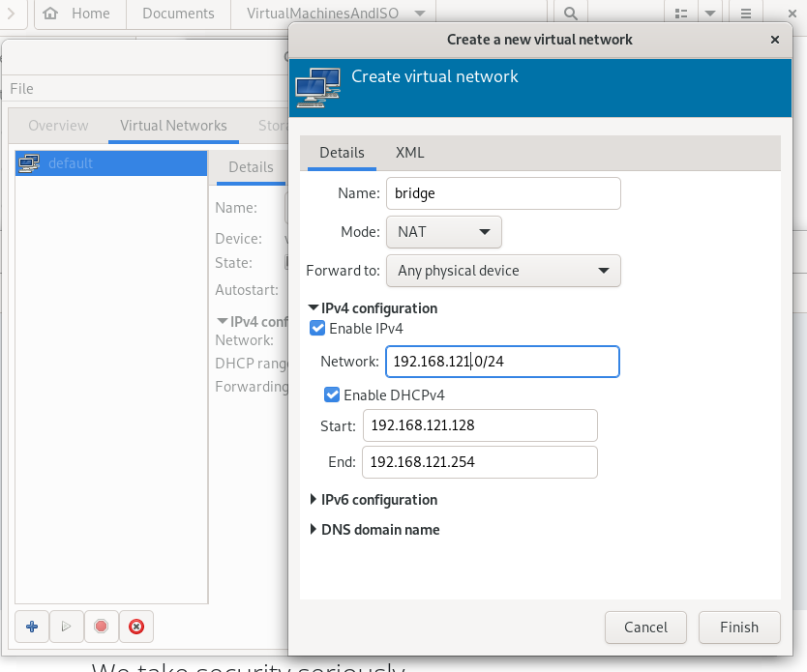Viewport: 807px width, 672px height.
Task: Expand the IPv6 configuration section
Action: [314, 500]
